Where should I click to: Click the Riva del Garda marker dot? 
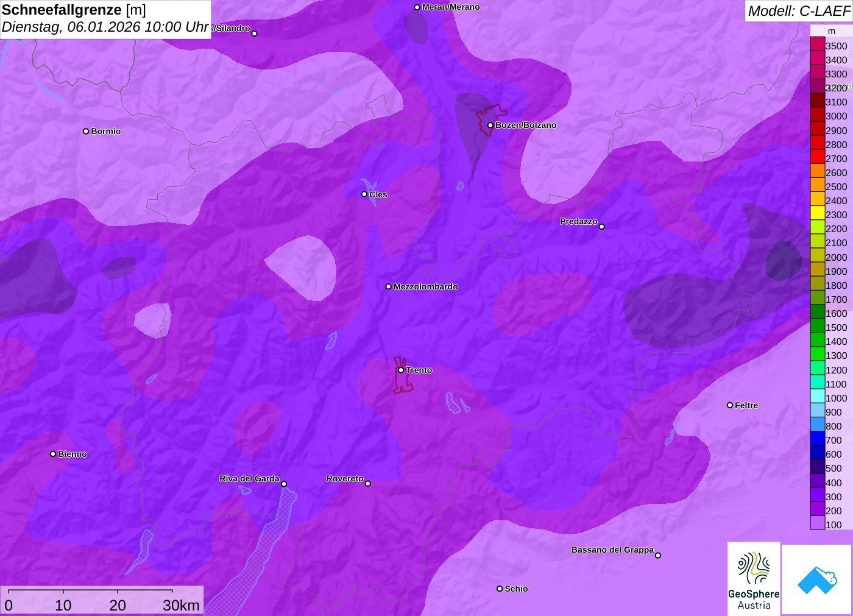point(284,484)
